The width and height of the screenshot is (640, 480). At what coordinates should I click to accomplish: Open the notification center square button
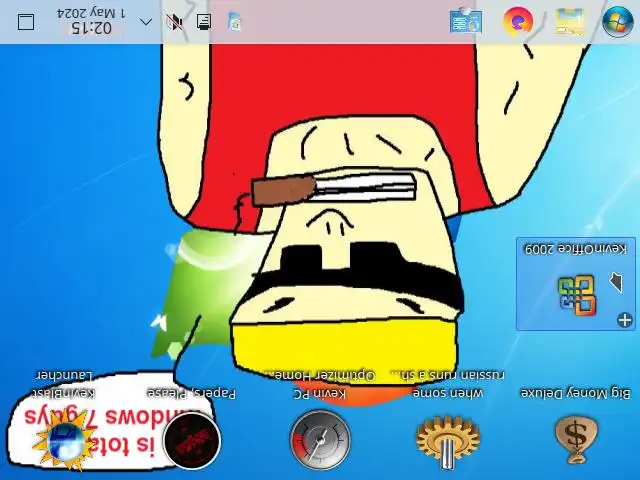[x=26, y=22]
